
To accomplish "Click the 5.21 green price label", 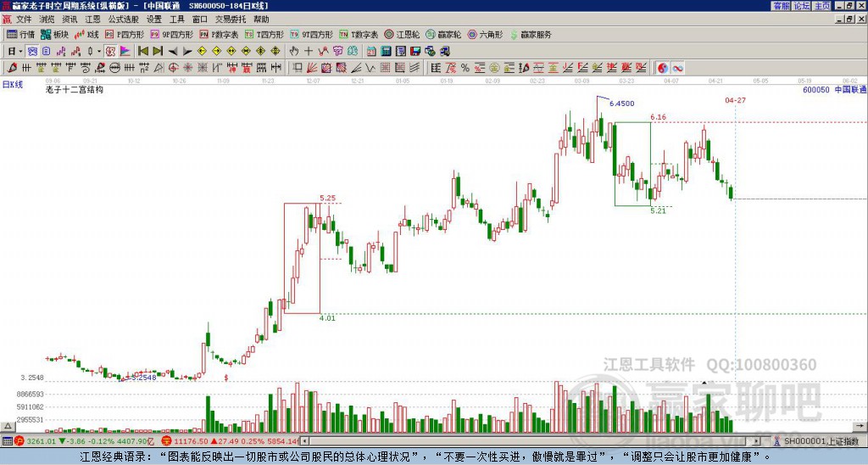I will point(658,210).
